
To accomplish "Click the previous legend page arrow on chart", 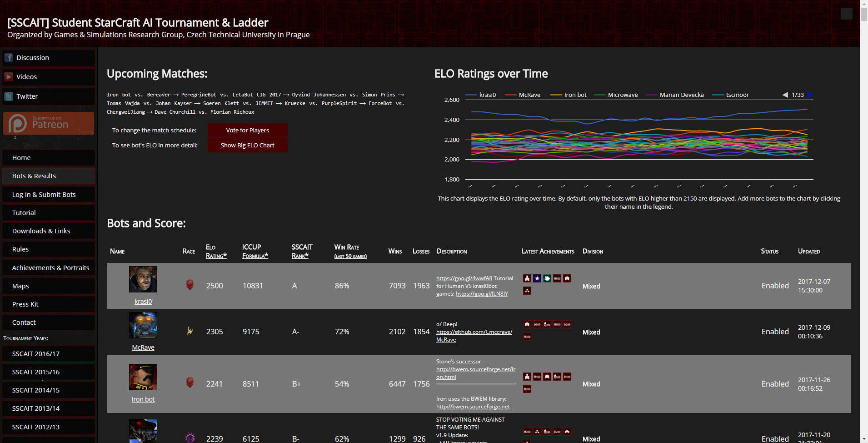I will pos(785,95).
